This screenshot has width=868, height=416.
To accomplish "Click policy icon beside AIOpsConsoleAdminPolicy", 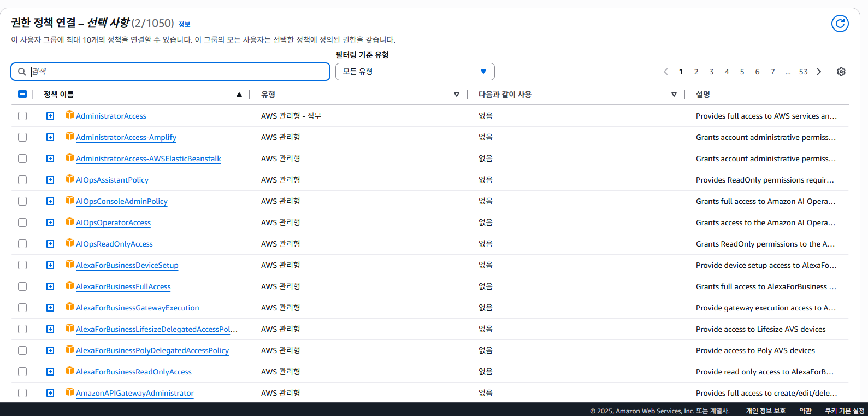I will click(x=69, y=200).
